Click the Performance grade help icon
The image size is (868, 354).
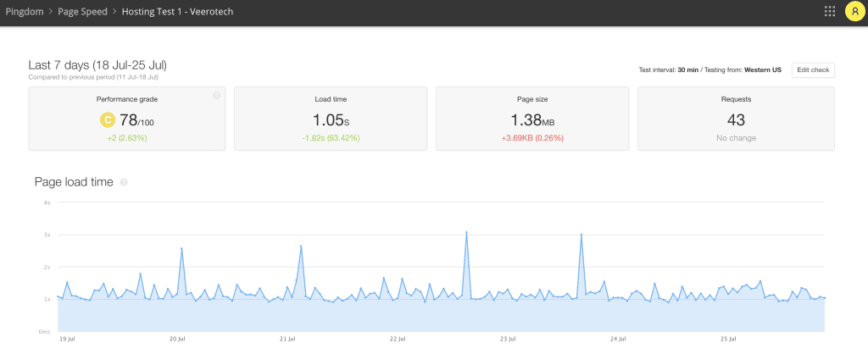(x=216, y=95)
